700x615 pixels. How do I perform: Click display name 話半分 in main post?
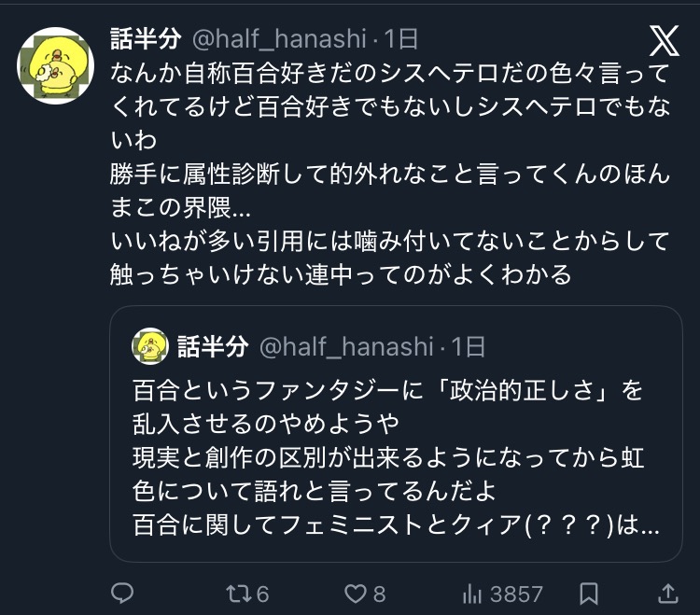coord(146,39)
